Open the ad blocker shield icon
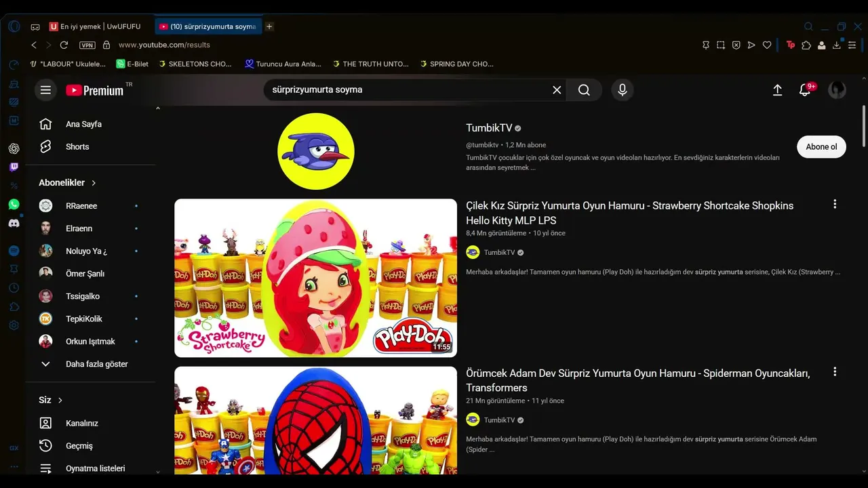868x488 pixels. tap(736, 45)
